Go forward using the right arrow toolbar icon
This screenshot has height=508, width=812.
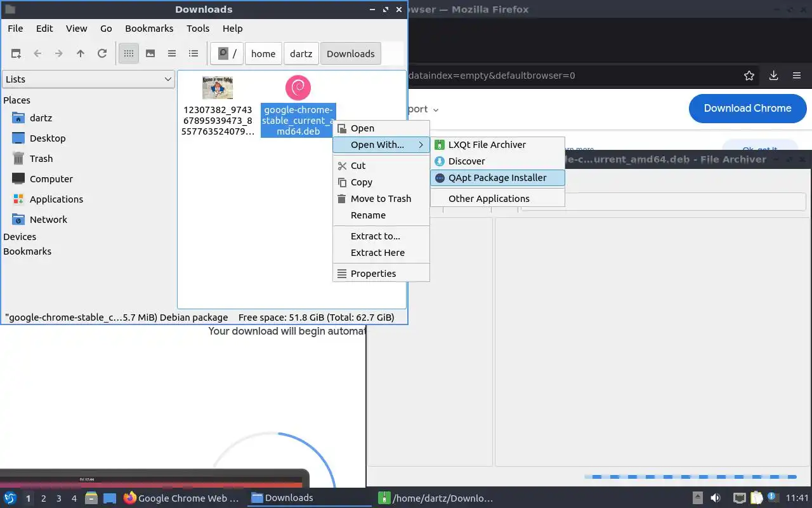[59, 54]
